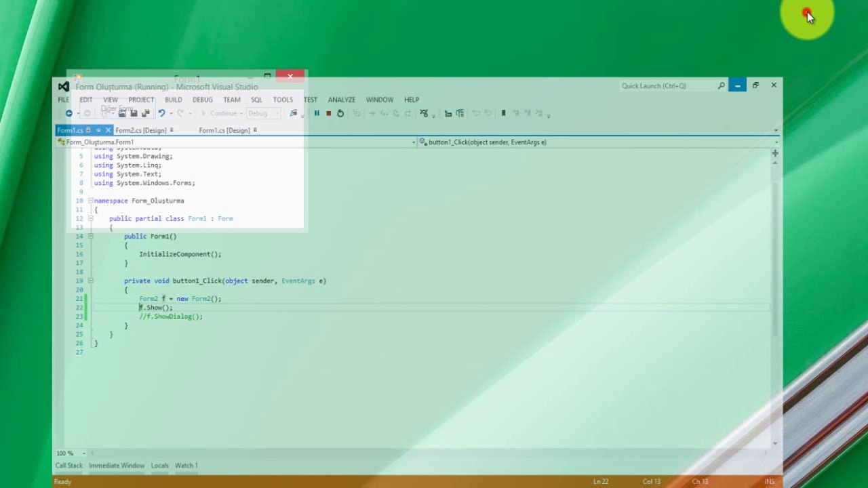
Task: Open the BUILD menu
Action: point(173,100)
